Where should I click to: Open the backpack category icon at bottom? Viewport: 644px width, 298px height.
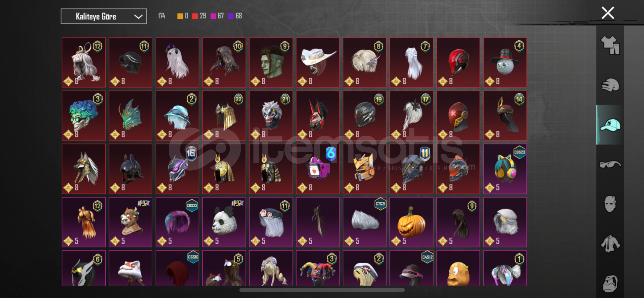click(x=610, y=283)
